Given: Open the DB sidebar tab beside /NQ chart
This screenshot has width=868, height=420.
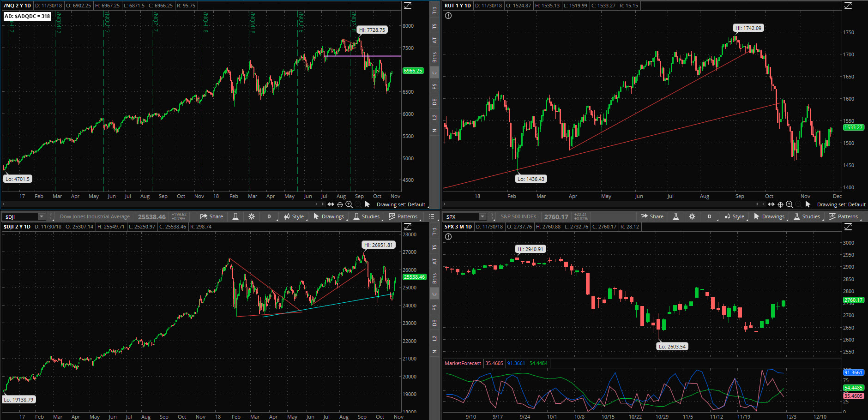Looking at the screenshot, I should coord(434,102).
